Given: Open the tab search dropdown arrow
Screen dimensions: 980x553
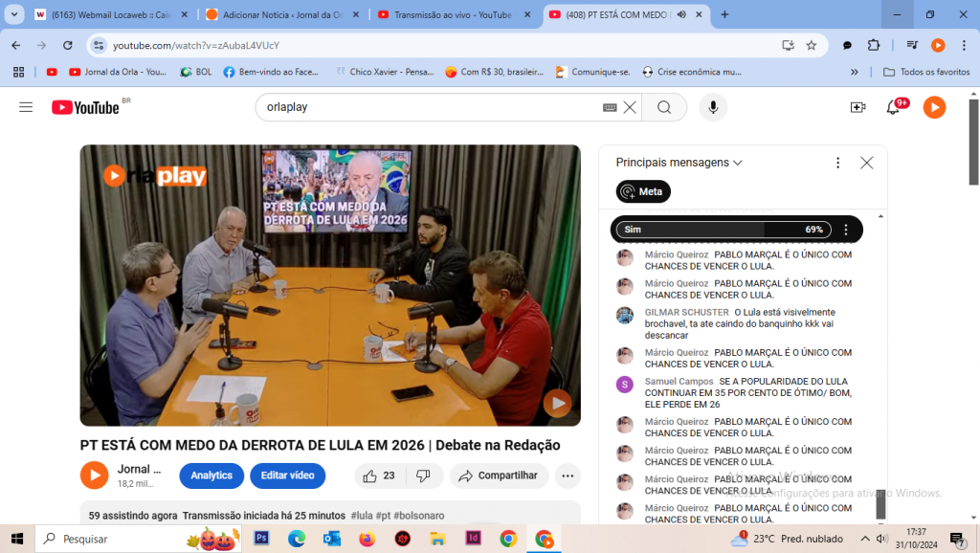Looking at the screenshot, I should click(x=13, y=14).
